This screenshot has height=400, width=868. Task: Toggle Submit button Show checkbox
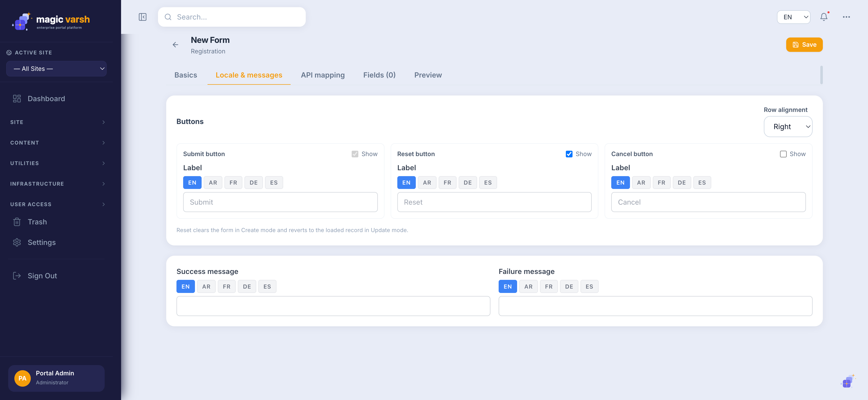click(355, 154)
